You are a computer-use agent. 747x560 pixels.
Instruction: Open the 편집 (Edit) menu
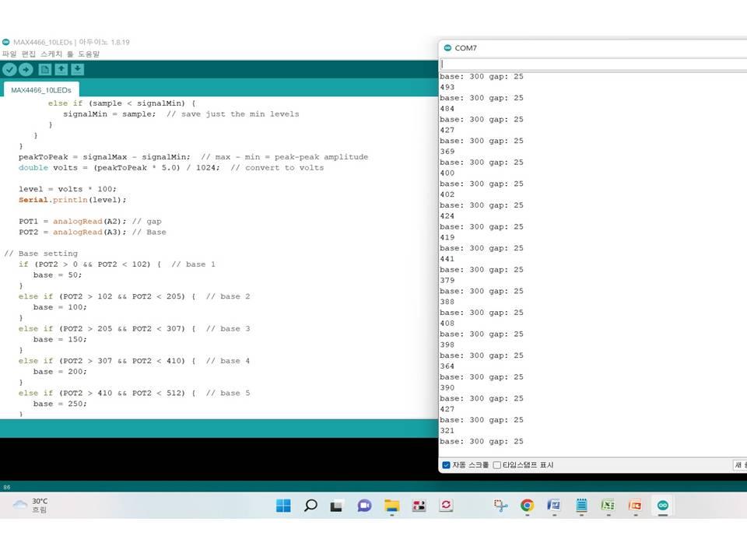point(29,54)
